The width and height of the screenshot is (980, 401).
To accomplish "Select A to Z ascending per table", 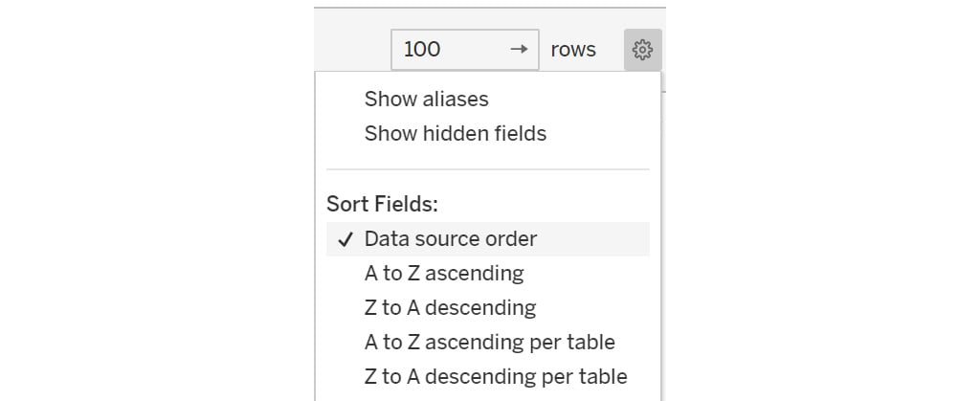I will tap(487, 343).
